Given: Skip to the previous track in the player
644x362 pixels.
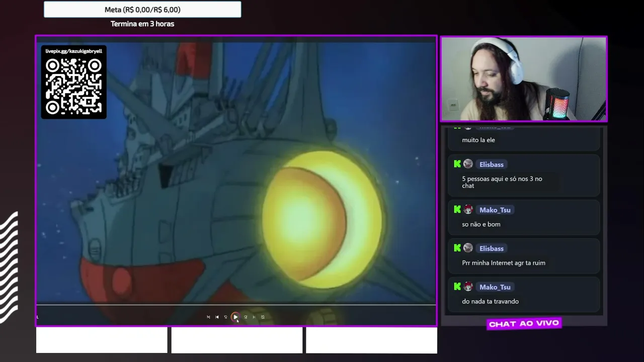Looking at the screenshot, I should coord(217,317).
